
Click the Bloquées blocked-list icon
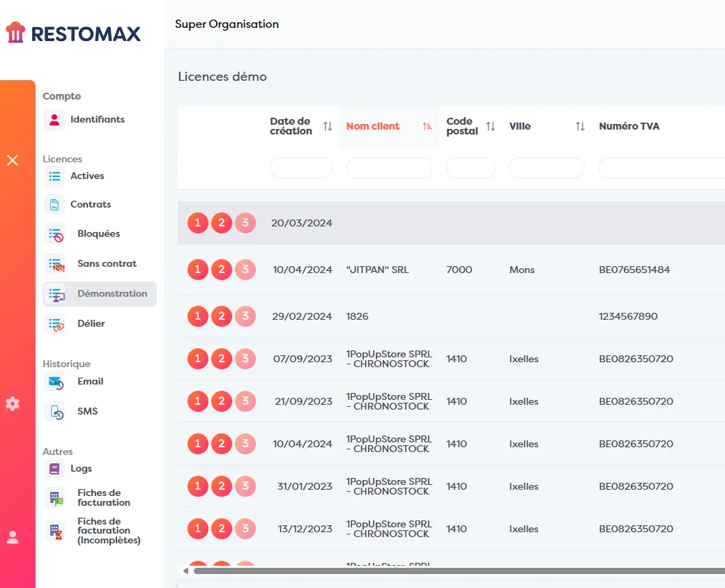pos(56,234)
